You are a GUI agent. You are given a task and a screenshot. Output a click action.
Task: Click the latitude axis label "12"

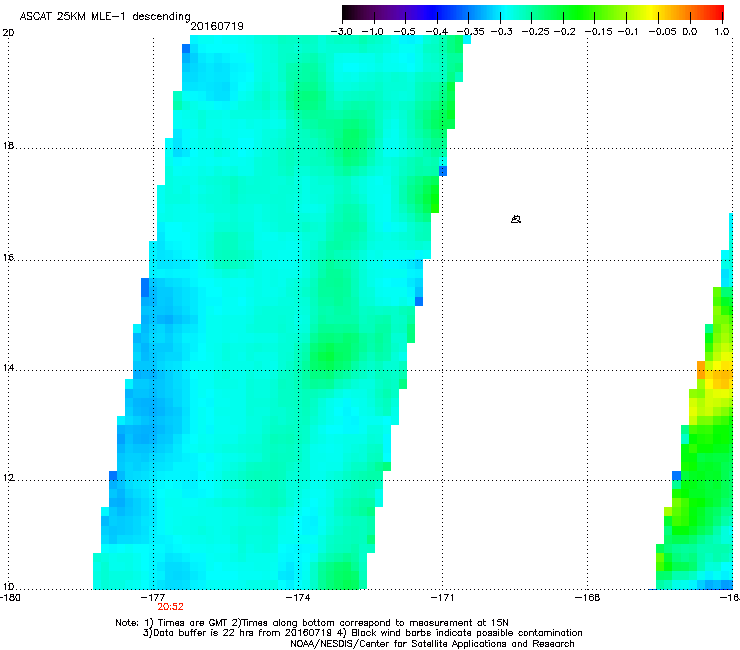click(x=8, y=478)
